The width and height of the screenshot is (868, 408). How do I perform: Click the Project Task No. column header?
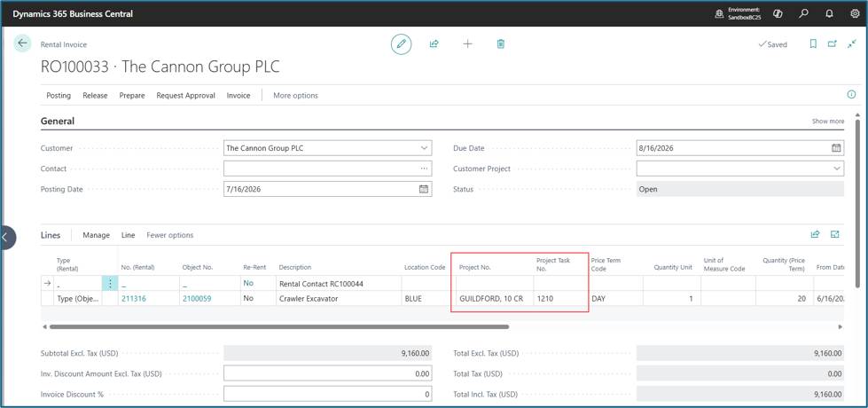[x=553, y=263]
